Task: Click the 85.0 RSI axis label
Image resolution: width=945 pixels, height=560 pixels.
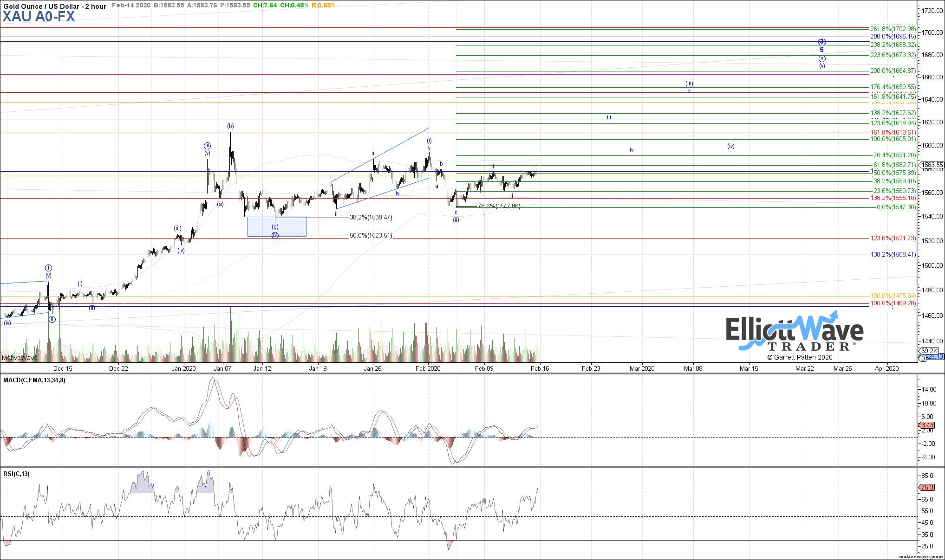Action: pos(927,476)
